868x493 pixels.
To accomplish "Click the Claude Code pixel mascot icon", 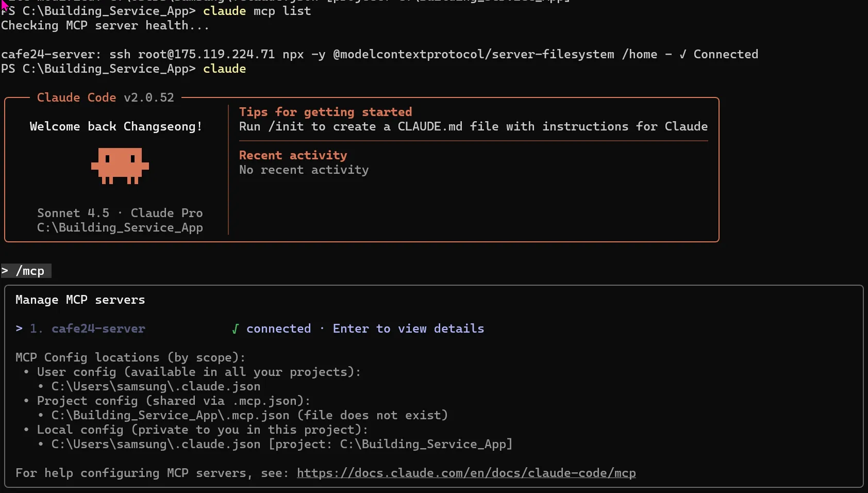I will click(x=120, y=166).
